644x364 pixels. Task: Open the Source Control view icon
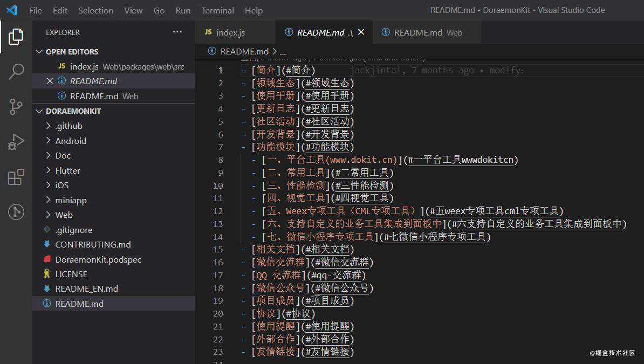click(16, 106)
